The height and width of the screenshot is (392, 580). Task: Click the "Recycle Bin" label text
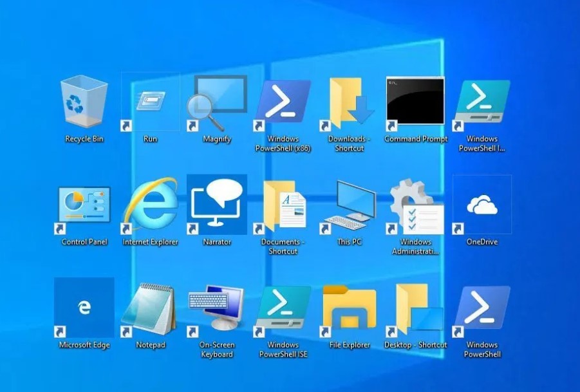coord(84,139)
